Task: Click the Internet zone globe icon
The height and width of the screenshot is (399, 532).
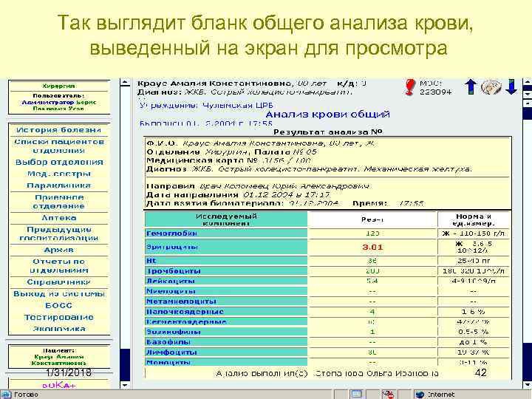Action: point(420,395)
